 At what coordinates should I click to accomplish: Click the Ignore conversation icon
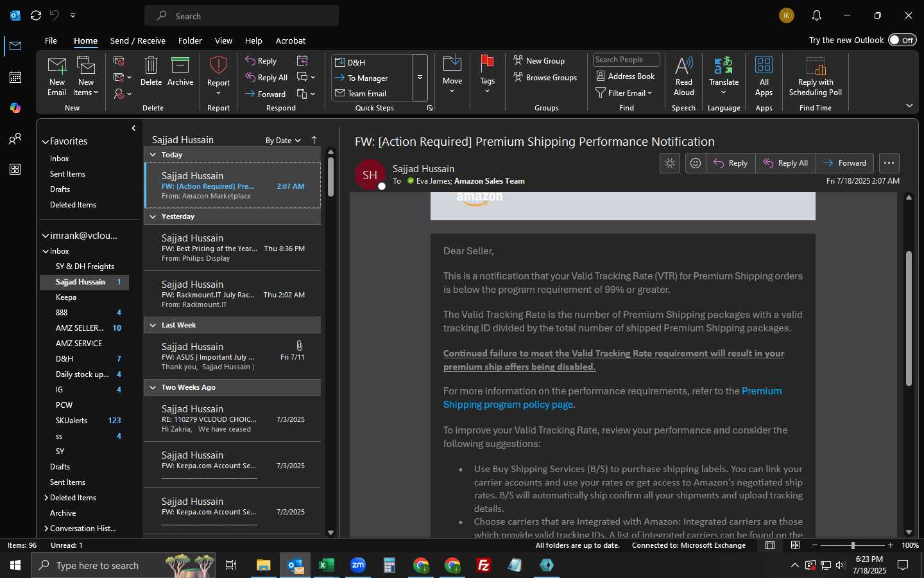tap(119, 61)
